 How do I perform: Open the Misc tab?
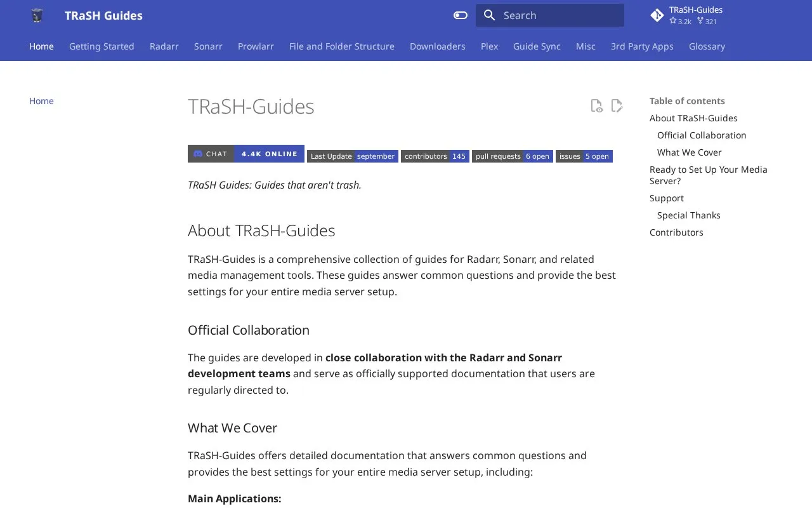[x=586, y=46]
